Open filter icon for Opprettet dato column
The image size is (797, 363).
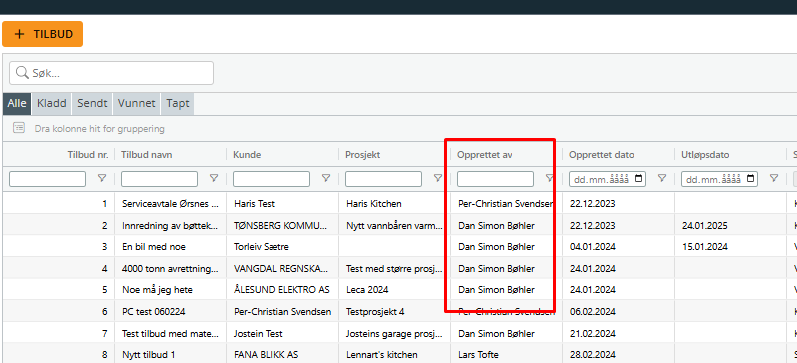coord(662,178)
